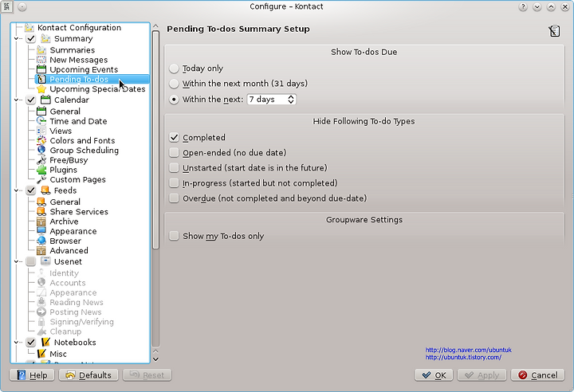Click the Share Services icon

[41, 212]
